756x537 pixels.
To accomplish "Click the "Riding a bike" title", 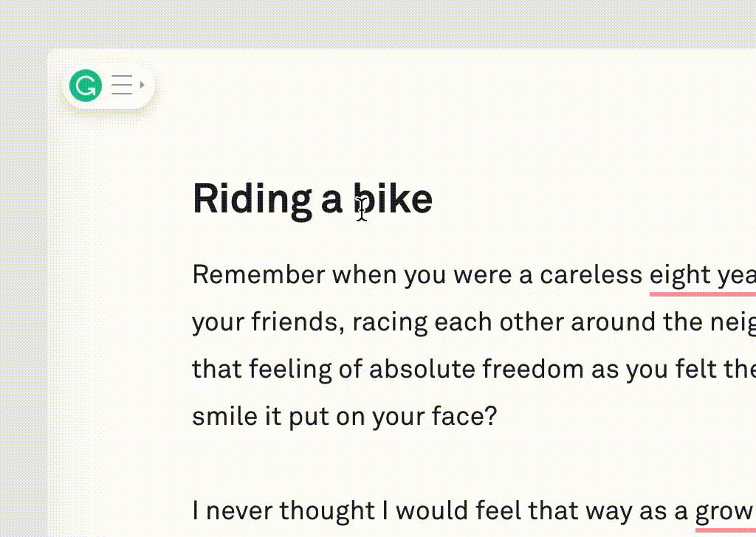I will (x=312, y=199).
